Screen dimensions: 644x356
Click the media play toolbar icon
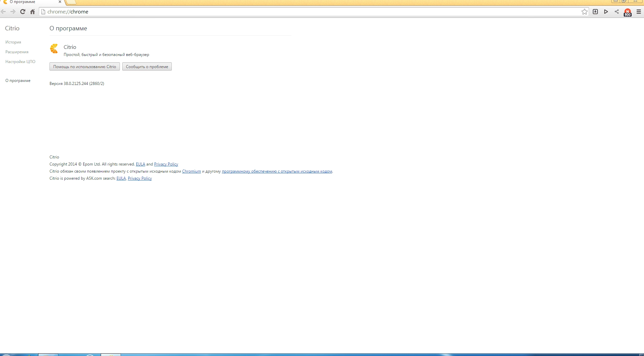[606, 12]
